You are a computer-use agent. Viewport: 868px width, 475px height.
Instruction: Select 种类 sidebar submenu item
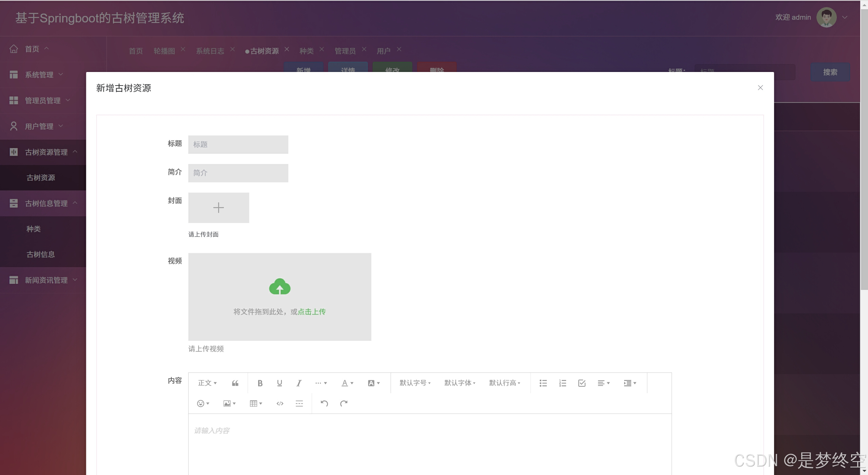point(43,229)
